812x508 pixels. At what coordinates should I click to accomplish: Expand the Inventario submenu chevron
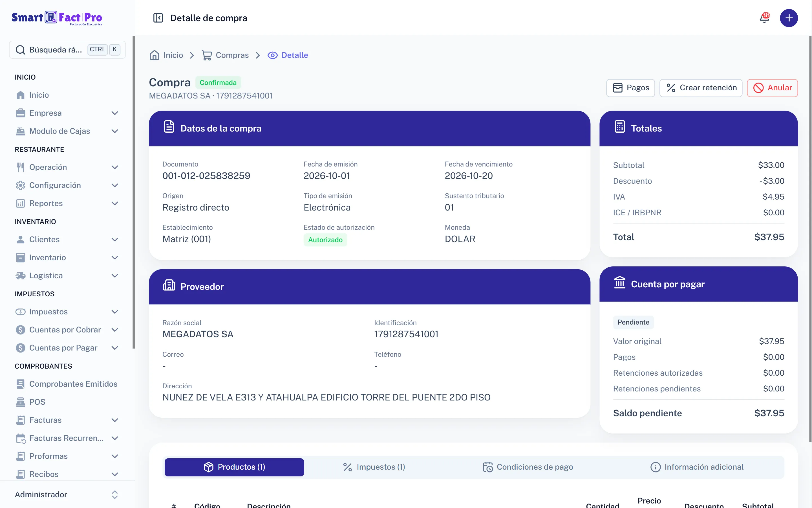[x=115, y=257]
